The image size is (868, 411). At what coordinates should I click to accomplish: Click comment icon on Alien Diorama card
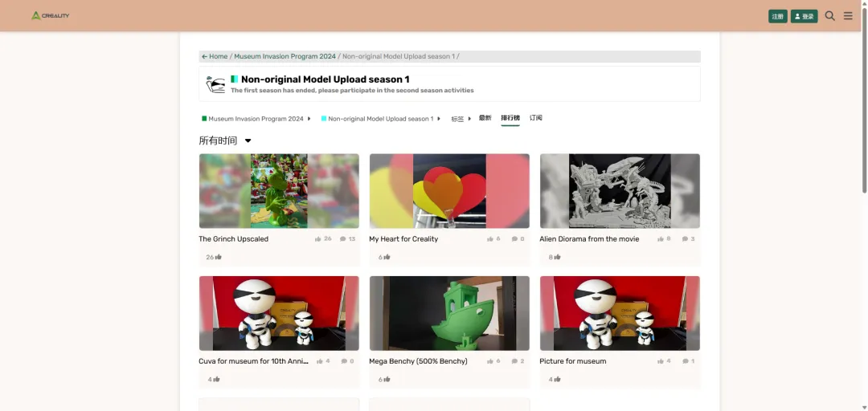click(685, 239)
